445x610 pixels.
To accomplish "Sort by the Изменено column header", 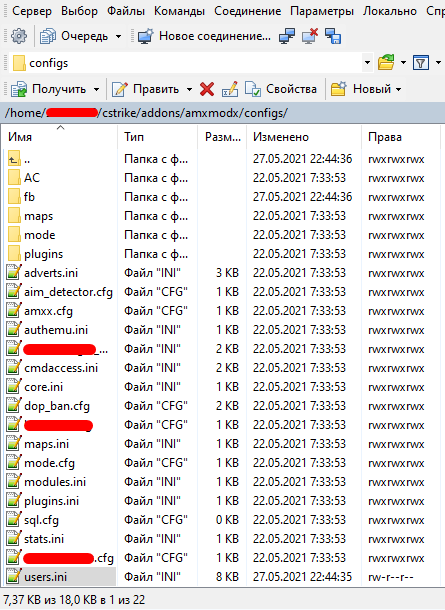I will click(304, 137).
